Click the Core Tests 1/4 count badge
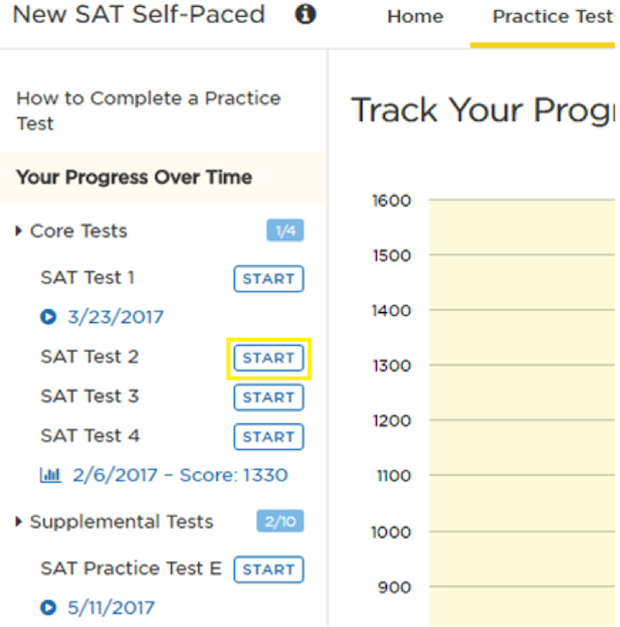Viewport: 620px width, 627px height. pyautogui.click(x=285, y=231)
